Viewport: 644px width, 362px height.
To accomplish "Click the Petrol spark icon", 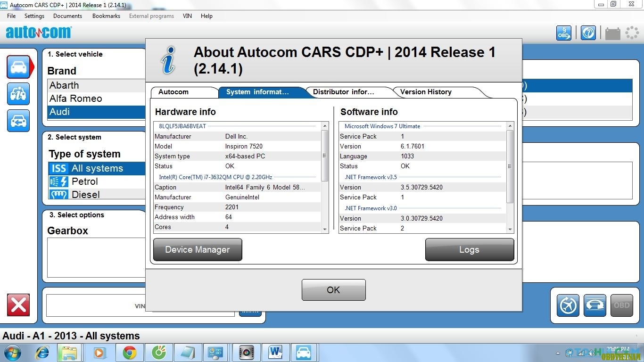I will [59, 181].
